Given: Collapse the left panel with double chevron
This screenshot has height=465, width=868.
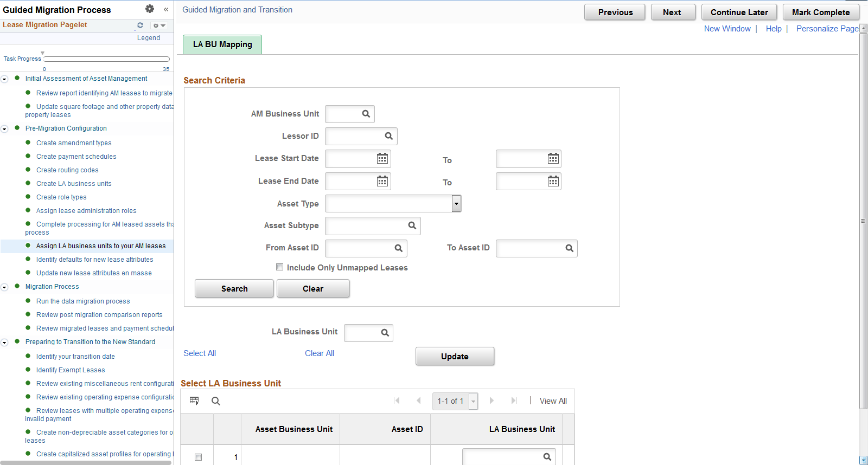Looking at the screenshot, I should pos(166,9).
